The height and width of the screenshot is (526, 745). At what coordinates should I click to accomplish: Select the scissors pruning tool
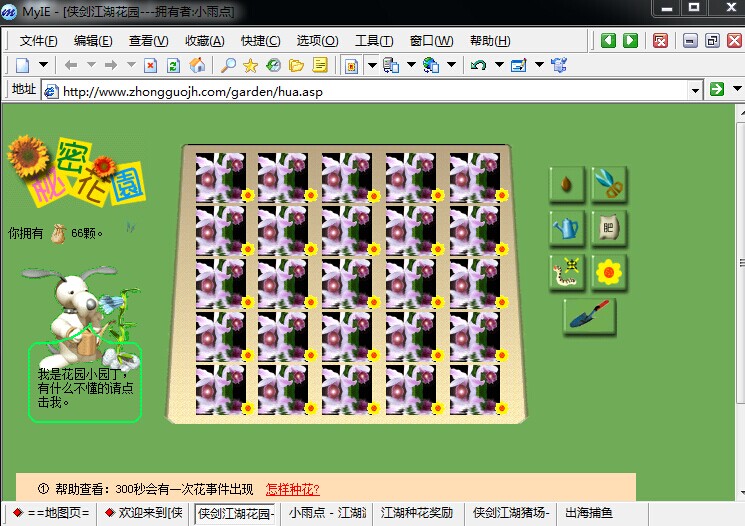click(x=610, y=184)
